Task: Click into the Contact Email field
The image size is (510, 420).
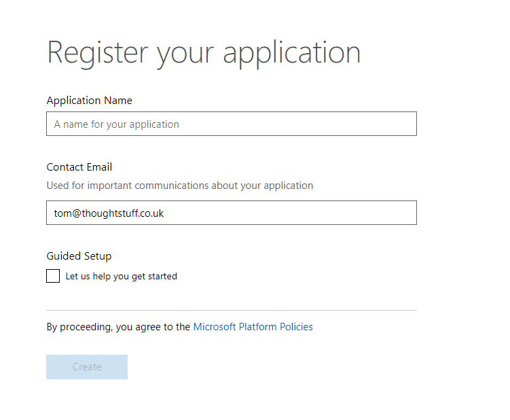Action: tap(231, 213)
